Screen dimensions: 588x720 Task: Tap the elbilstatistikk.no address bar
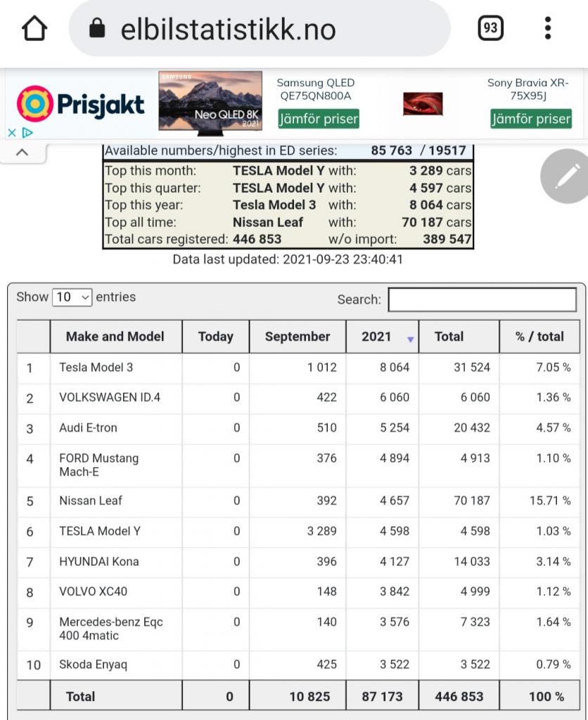click(x=260, y=30)
